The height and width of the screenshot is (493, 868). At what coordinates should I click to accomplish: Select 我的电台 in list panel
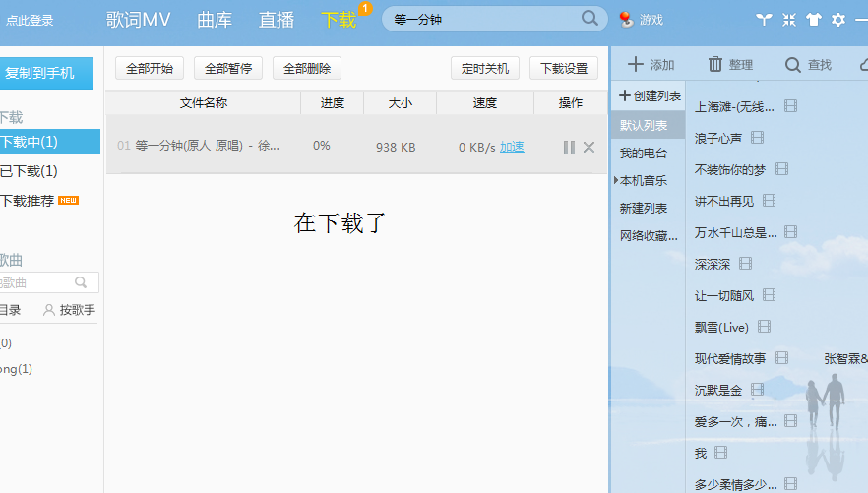pyautogui.click(x=644, y=154)
